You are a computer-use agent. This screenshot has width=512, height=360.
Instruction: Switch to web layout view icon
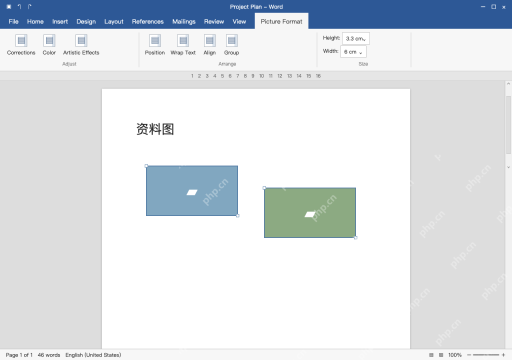point(441,355)
